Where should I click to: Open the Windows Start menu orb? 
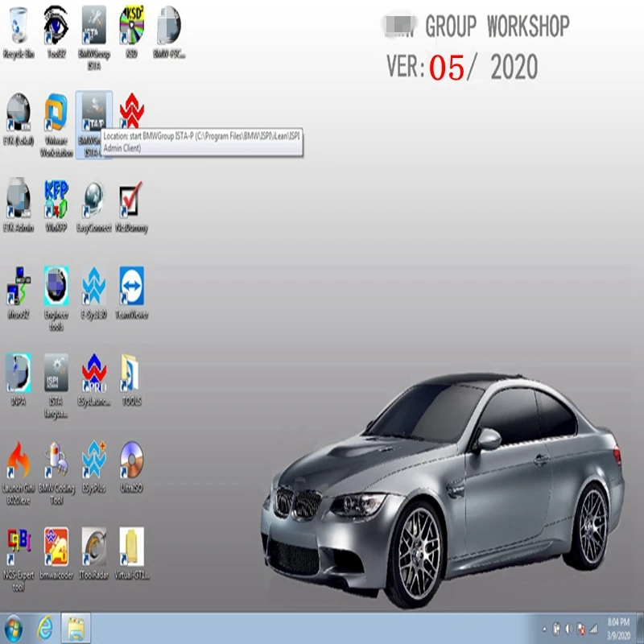[x=13, y=629]
